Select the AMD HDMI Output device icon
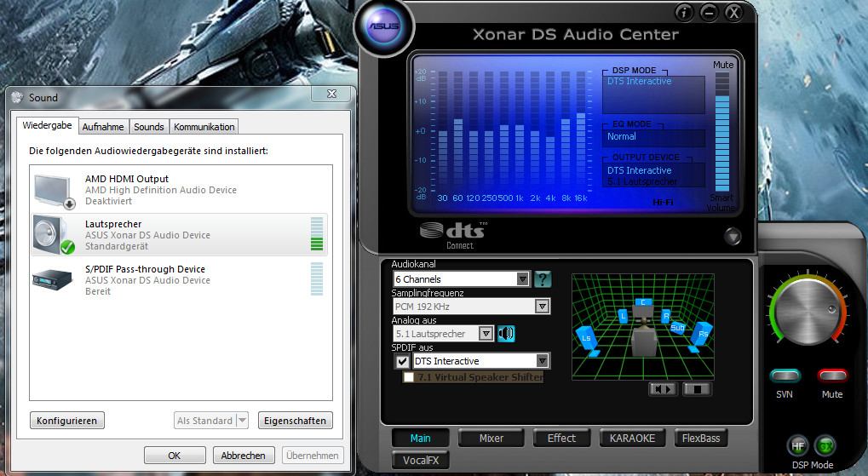The height and width of the screenshot is (476, 868). 54,191
